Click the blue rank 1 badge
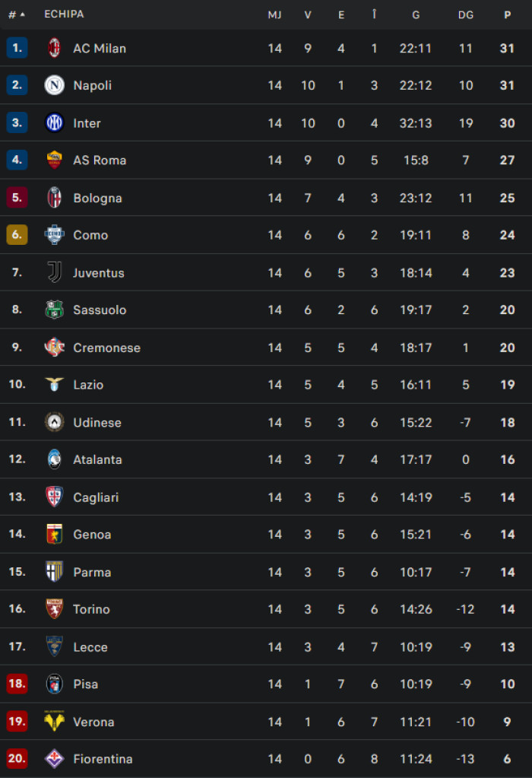The width and height of the screenshot is (532, 778). coord(17,48)
